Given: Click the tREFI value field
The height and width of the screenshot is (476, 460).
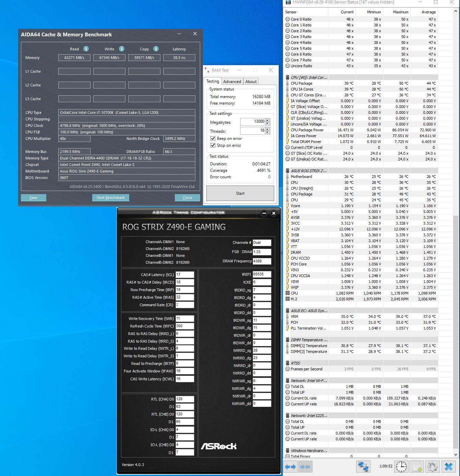Looking at the screenshot, I should (262, 274).
